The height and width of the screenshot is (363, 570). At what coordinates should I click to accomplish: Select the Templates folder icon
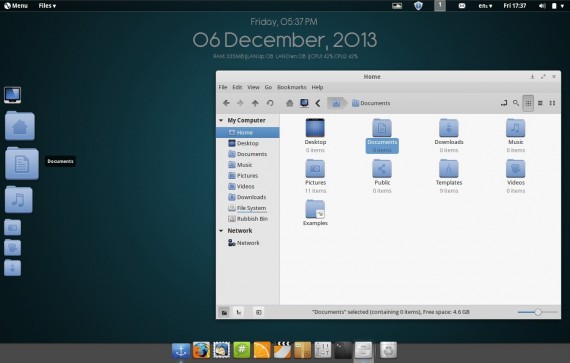(449, 169)
